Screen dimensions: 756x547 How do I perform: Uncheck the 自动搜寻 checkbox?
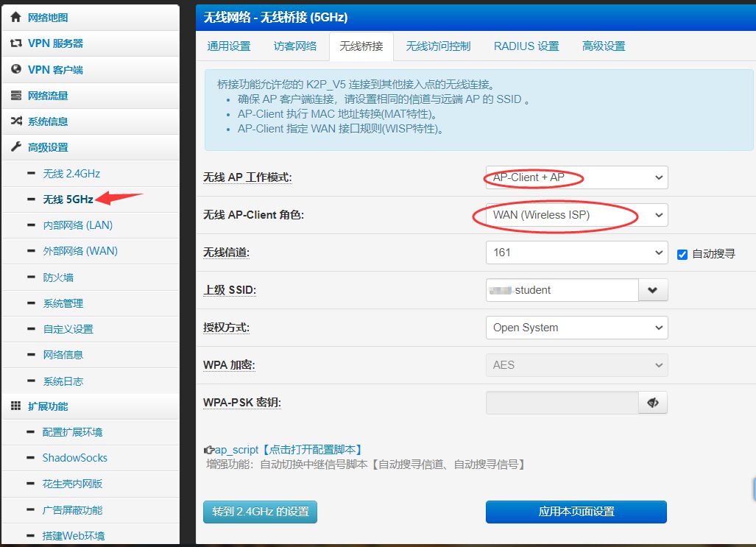[x=682, y=254]
